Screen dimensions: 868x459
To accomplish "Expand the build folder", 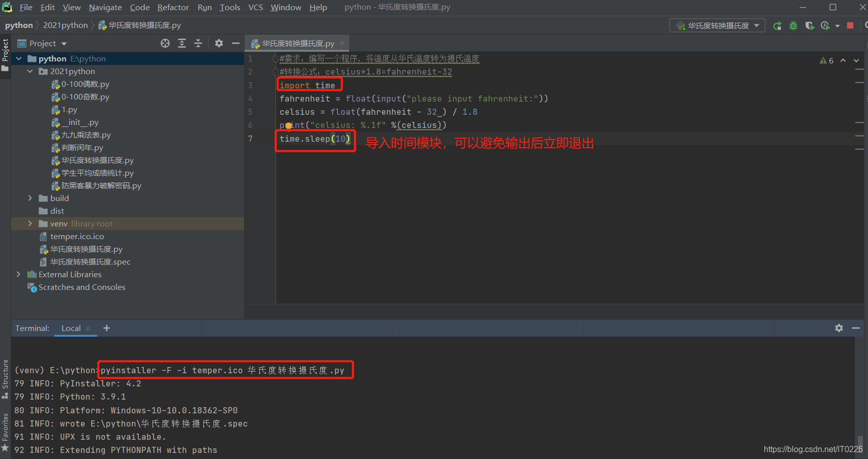I will tap(30, 198).
